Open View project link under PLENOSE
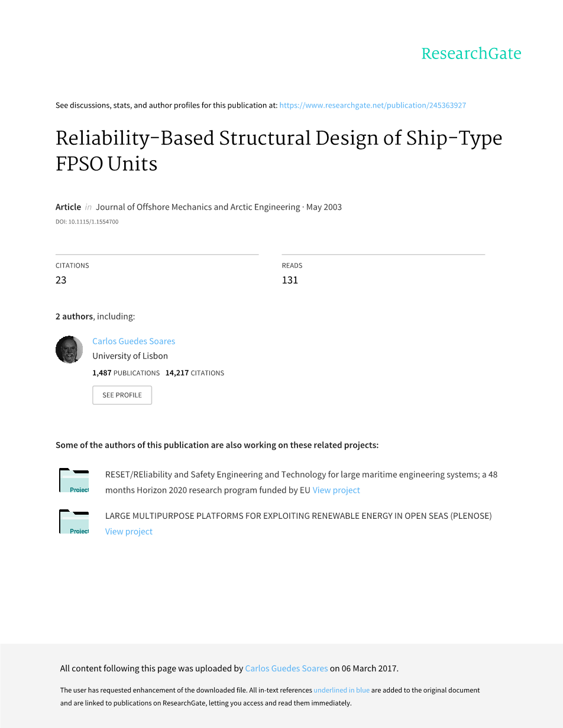This screenshot has width=563, height=728. click(x=129, y=531)
